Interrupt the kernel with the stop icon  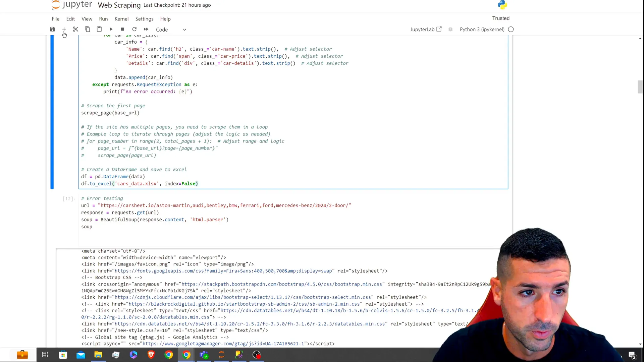click(122, 29)
